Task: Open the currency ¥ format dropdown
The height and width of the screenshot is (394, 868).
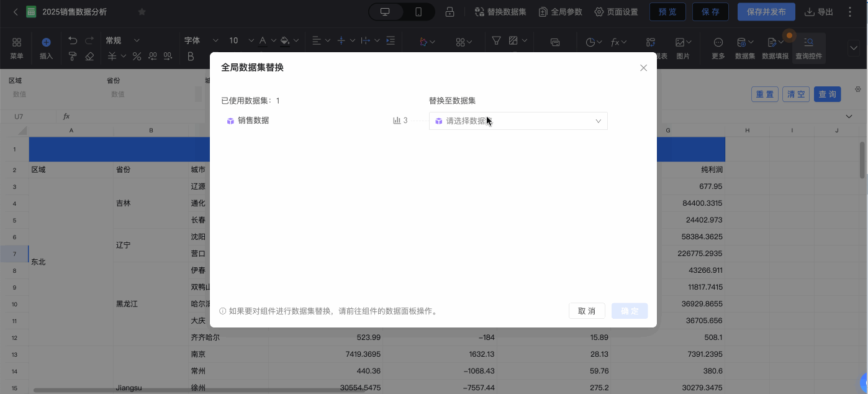Action: coord(116,57)
